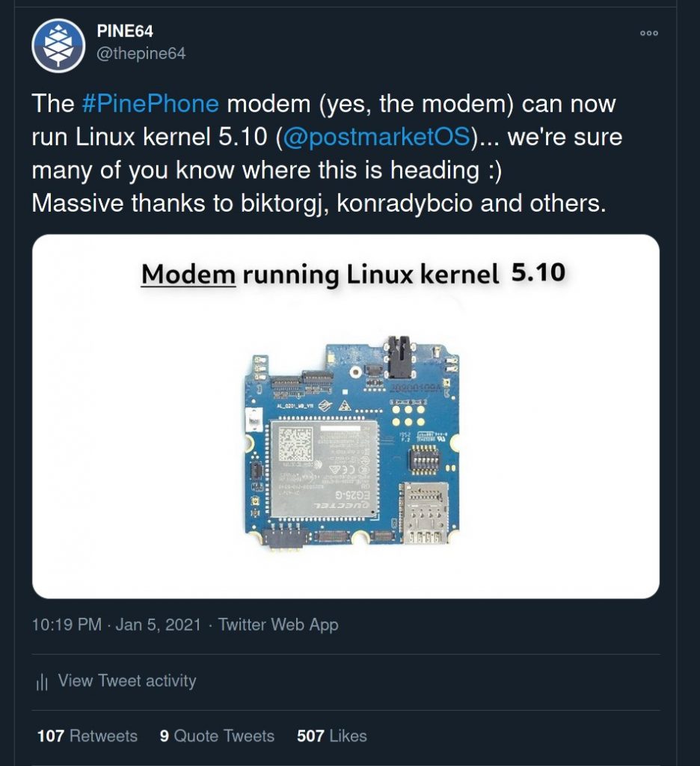
Task: Click the "Modem running Linux kernel" image heading
Action: 320,276
